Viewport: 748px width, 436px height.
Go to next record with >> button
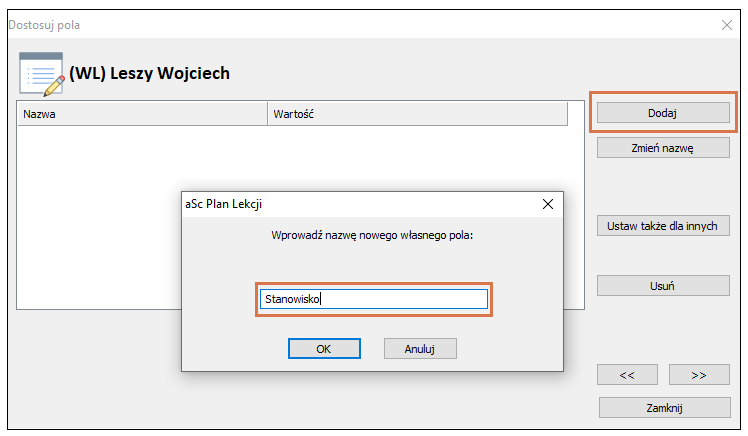(x=699, y=375)
